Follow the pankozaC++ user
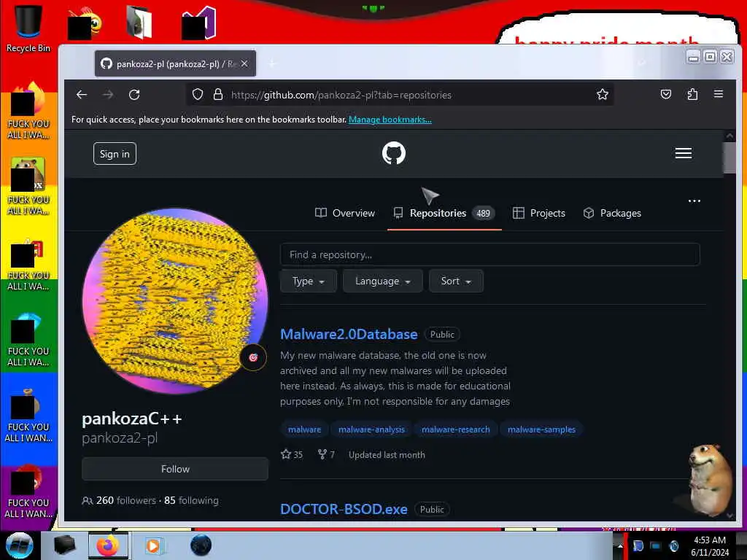Screen dimensions: 747x560 (x=175, y=469)
